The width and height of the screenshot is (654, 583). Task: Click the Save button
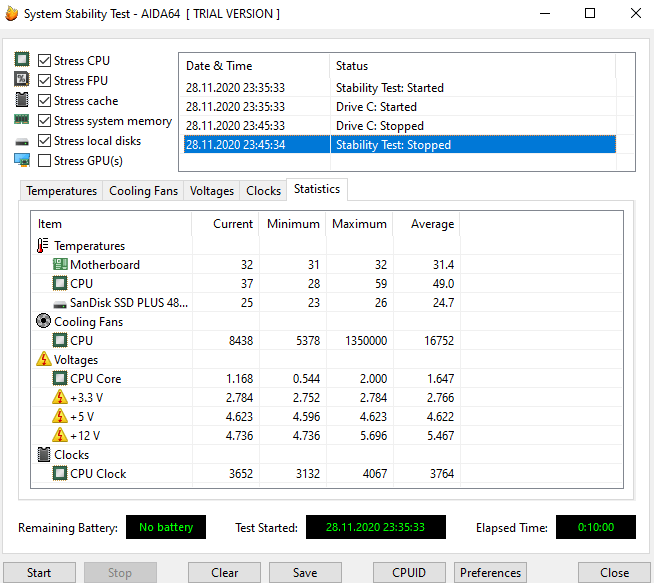(305, 573)
